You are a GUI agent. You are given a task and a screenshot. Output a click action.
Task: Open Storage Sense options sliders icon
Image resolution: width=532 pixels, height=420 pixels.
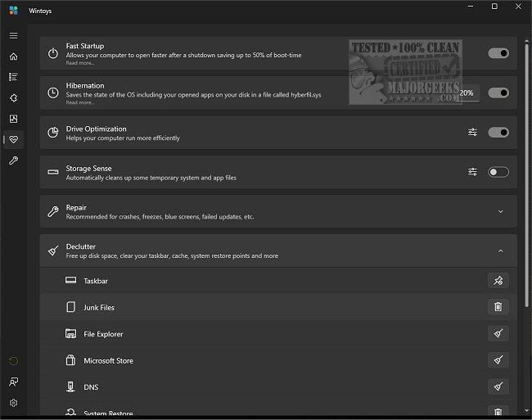point(472,172)
